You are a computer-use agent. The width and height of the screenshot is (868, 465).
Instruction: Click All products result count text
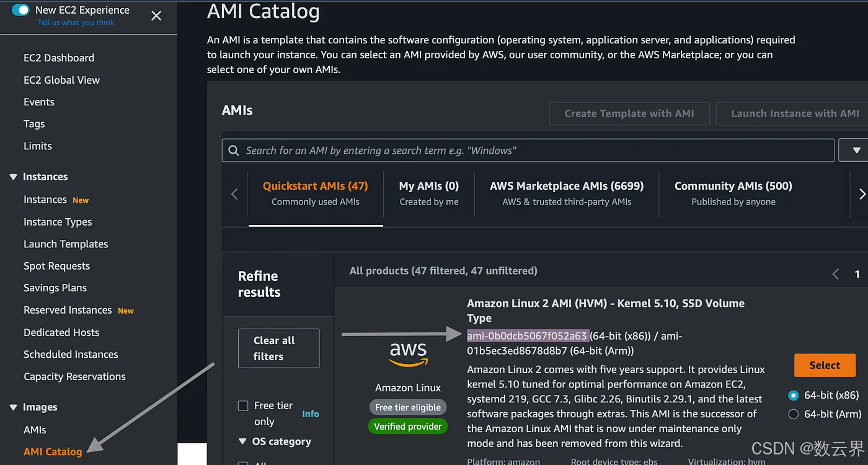[x=443, y=270]
